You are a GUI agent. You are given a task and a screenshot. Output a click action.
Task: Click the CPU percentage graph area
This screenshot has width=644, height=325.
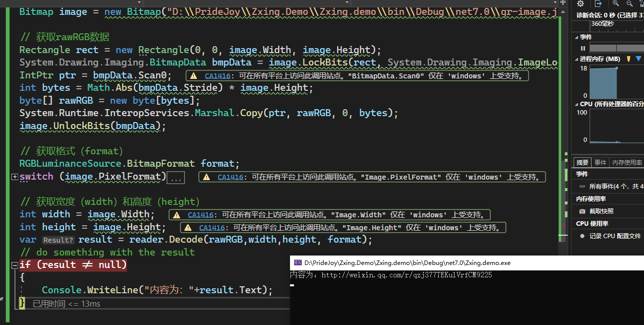(617, 127)
